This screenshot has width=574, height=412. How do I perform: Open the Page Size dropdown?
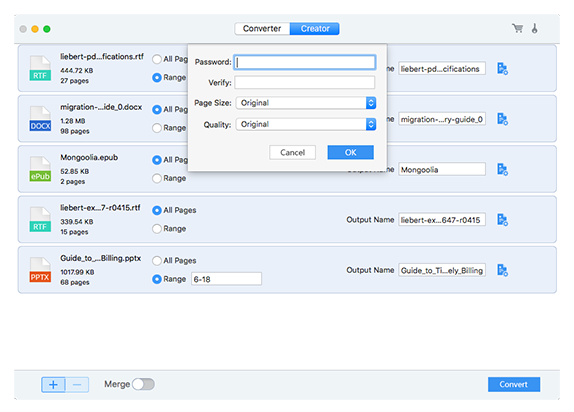point(306,103)
